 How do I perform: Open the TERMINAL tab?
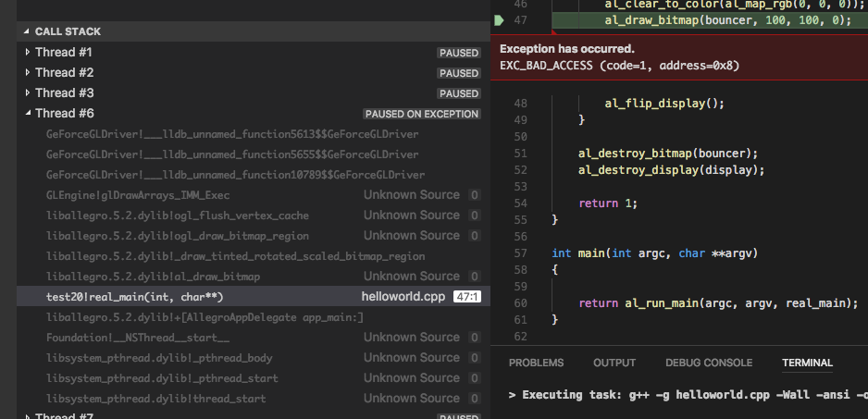tap(807, 364)
